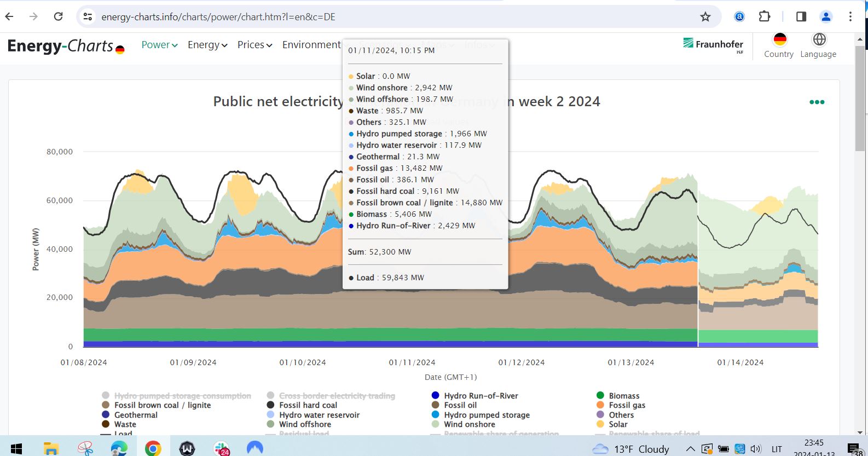The image size is (868, 456).
Task: Toggle Hydro pumped storage consumption series
Action: (176, 396)
